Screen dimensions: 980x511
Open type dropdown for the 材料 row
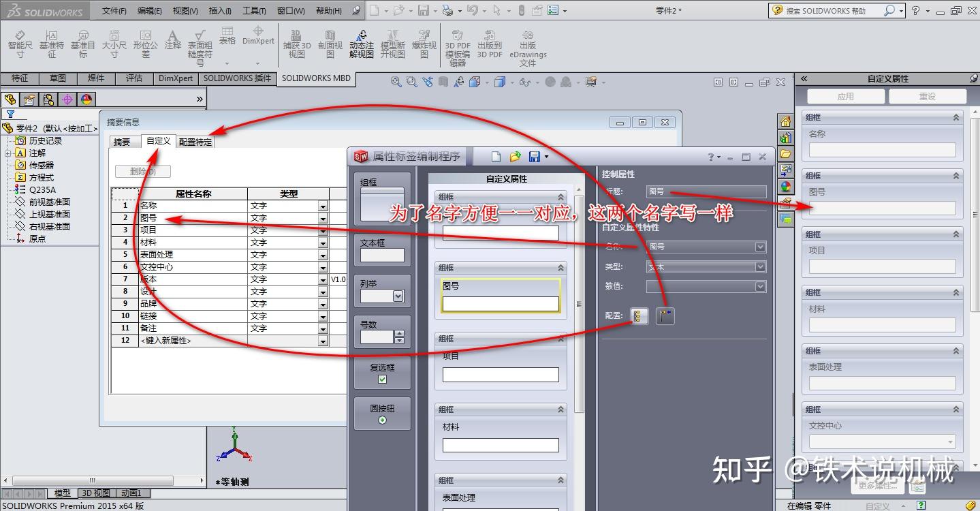pos(323,243)
